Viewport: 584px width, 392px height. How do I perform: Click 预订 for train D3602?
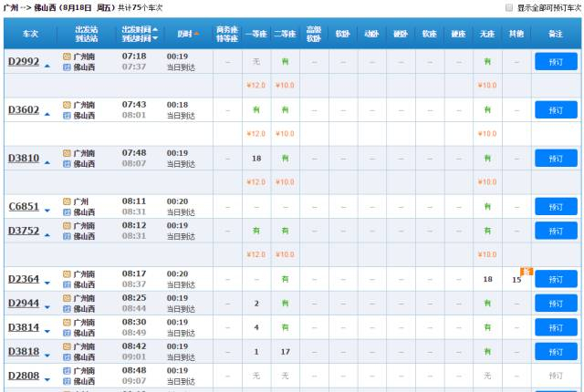[556, 109]
